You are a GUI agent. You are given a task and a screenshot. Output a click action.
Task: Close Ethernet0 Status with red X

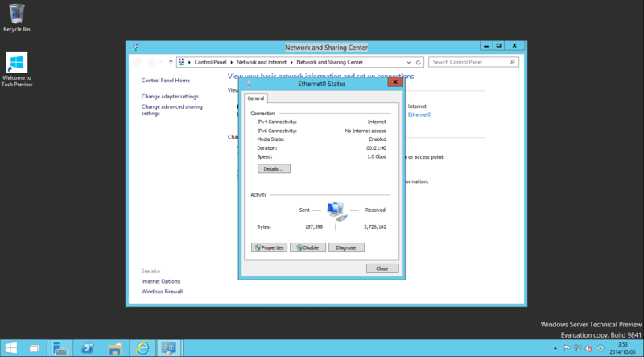(x=395, y=82)
